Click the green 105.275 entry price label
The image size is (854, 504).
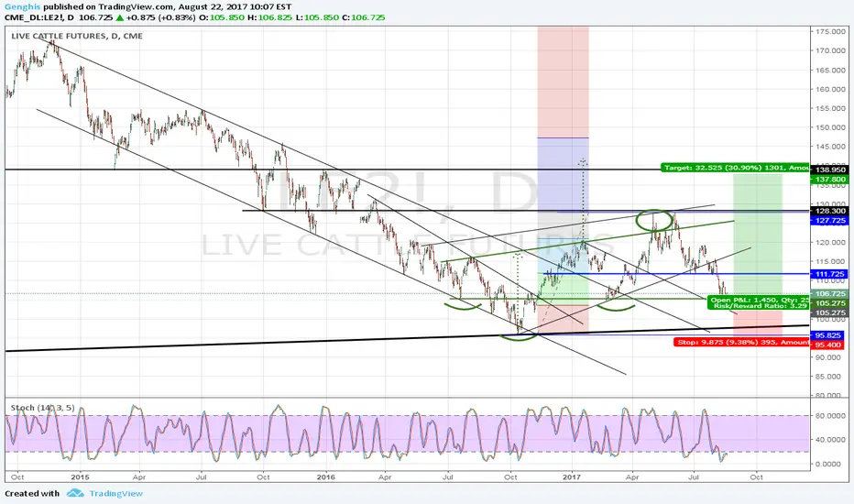click(829, 303)
